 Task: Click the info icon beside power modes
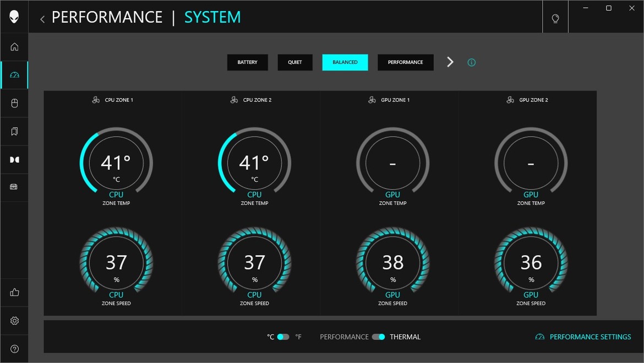coord(471,62)
